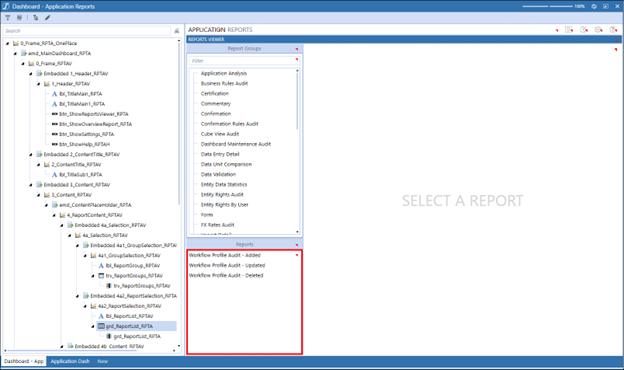This screenshot has width=624, height=370.
Task: Collapse the 4_ReportContent_RPTAV node arrow
Action: point(54,215)
